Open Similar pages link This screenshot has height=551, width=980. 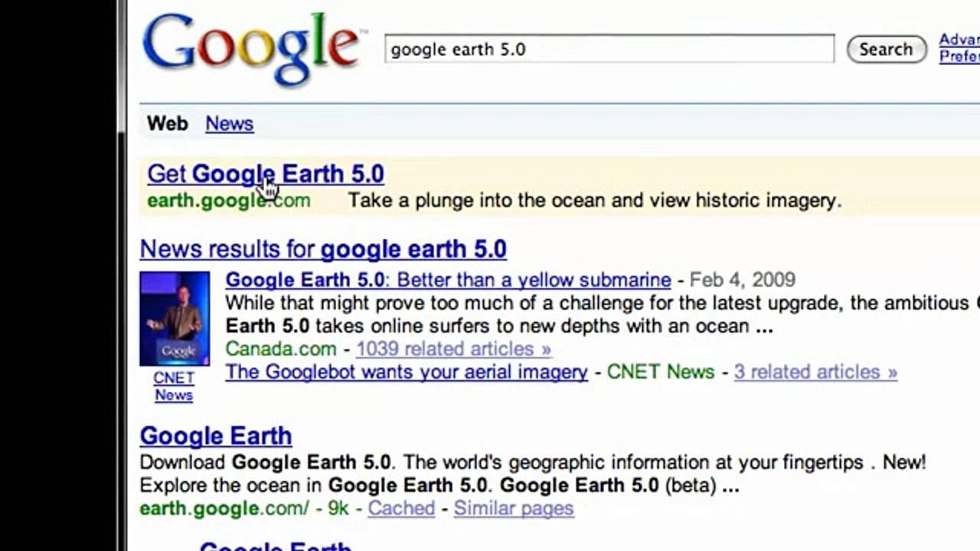pyautogui.click(x=513, y=508)
